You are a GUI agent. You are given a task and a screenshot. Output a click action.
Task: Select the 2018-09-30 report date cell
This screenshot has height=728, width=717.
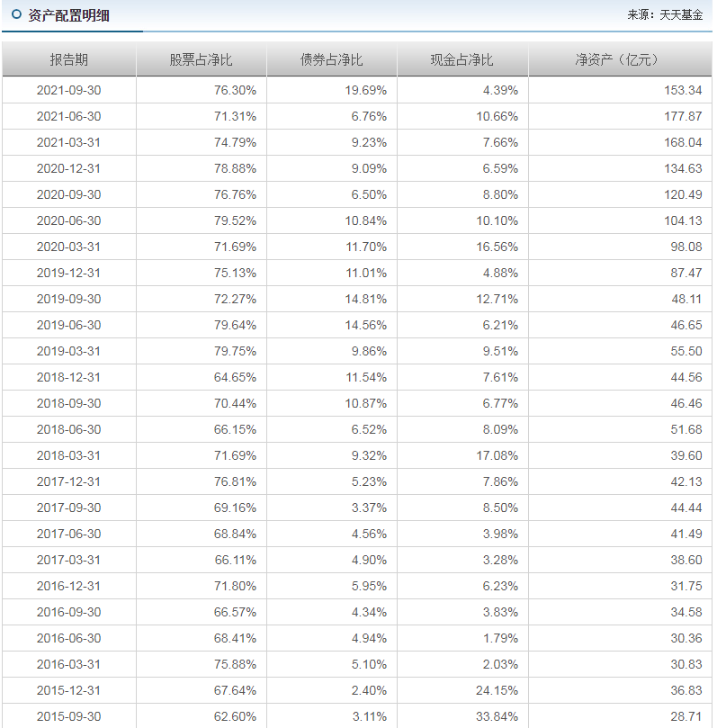click(x=68, y=403)
